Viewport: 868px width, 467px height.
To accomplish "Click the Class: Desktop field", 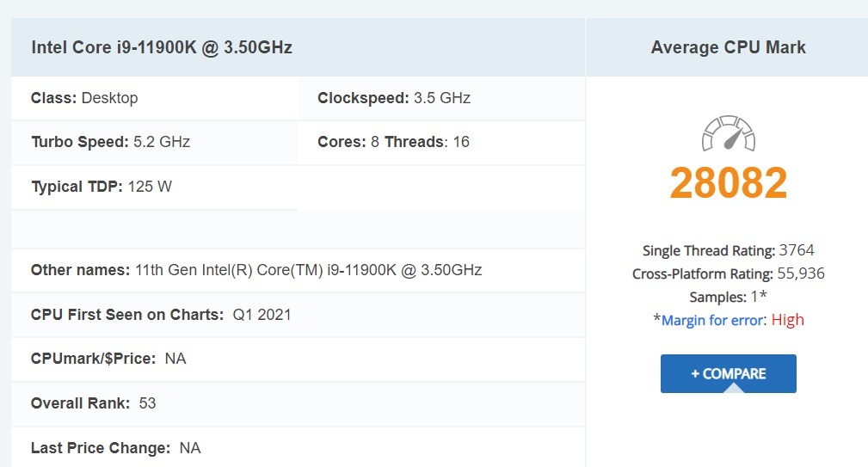I will (84, 98).
